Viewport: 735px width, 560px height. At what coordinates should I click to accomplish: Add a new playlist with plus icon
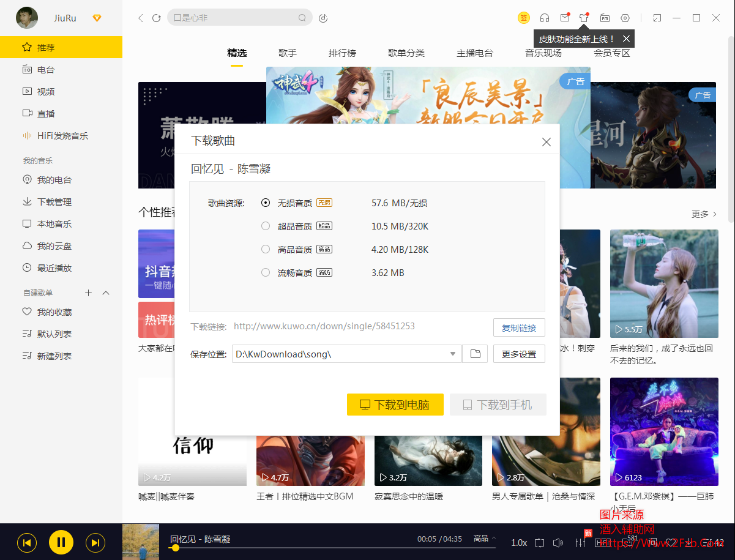pos(88,293)
